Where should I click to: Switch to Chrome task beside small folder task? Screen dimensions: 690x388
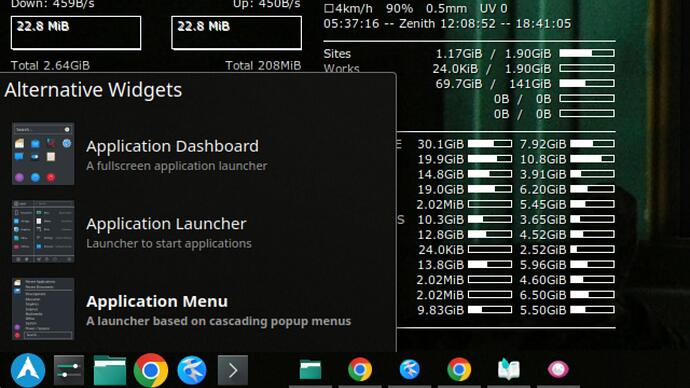click(x=360, y=370)
